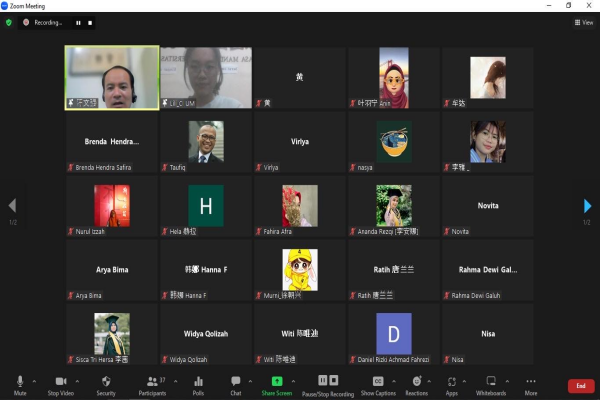Mute the microphone

coord(20,384)
